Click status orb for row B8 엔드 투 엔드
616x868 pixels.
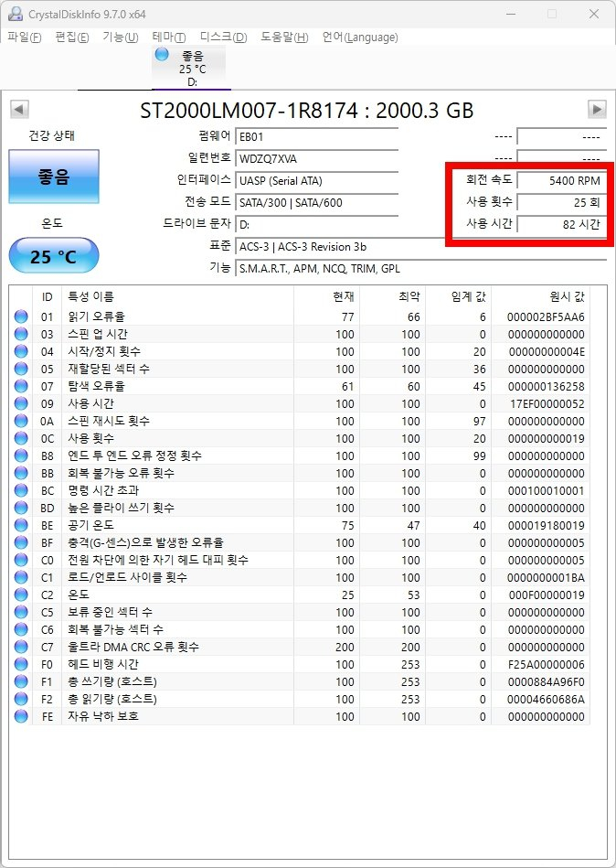[21, 455]
